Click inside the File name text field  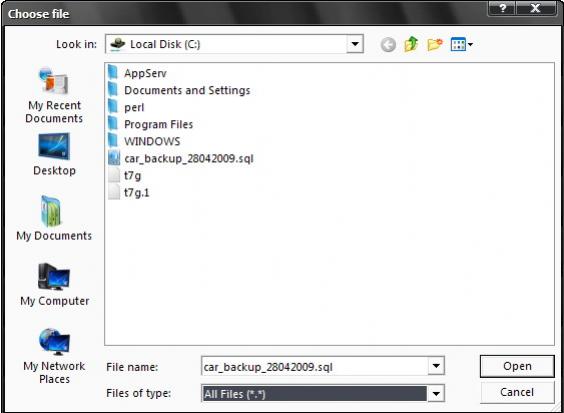click(x=315, y=366)
